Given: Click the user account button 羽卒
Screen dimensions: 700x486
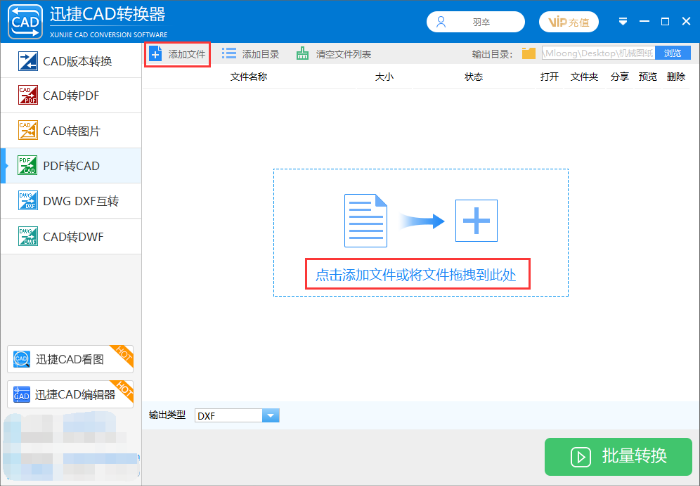Looking at the screenshot, I should pyautogui.click(x=475, y=22).
